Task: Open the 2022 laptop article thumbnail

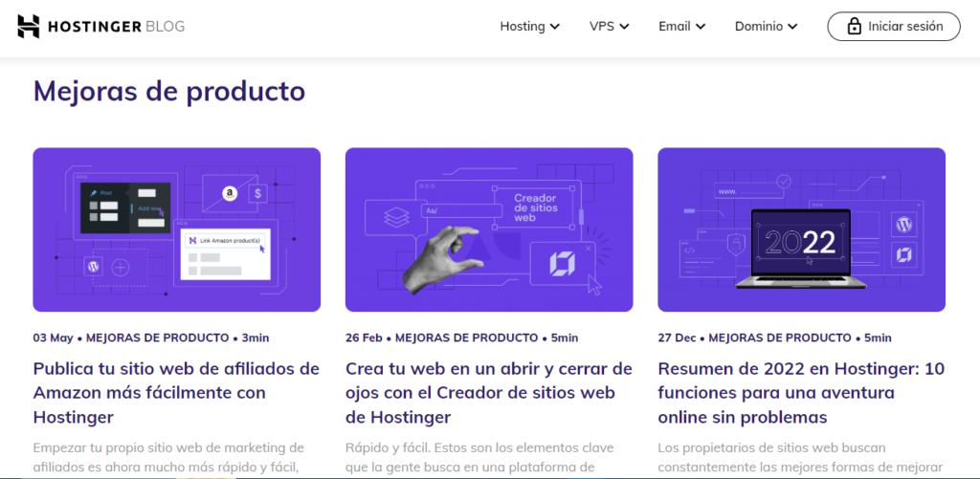Action: click(x=801, y=229)
